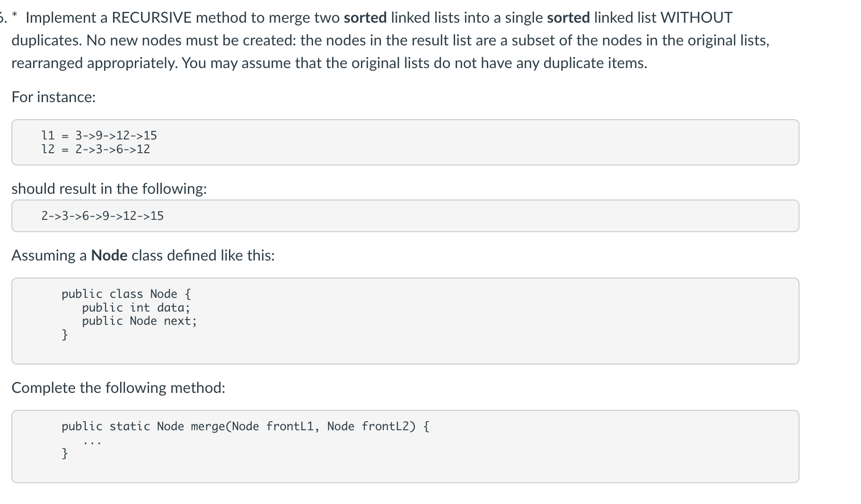Image resolution: width=861 pixels, height=504 pixels.
Task: Click the line 'l2 = 2->3->6->12'
Action: (96, 149)
